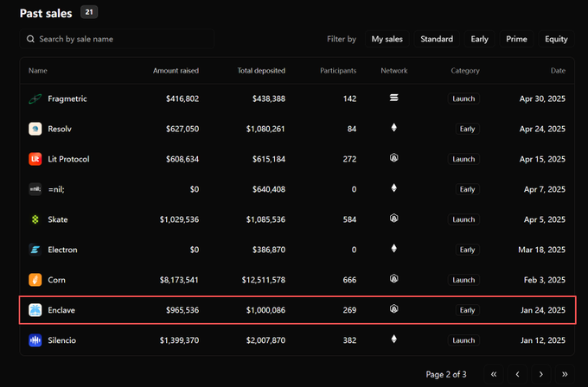This screenshot has width=588, height=387.
Task: Open the Enclave sale name
Action: (x=61, y=310)
